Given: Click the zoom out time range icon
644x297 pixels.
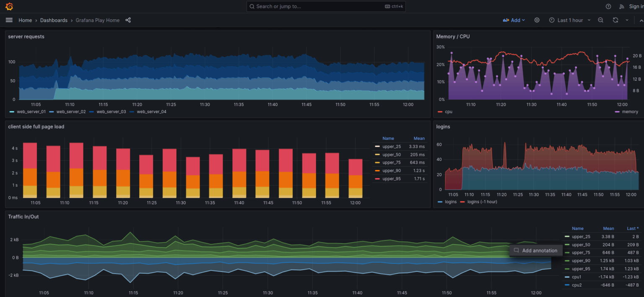Looking at the screenshot, I should pos(600,20).
